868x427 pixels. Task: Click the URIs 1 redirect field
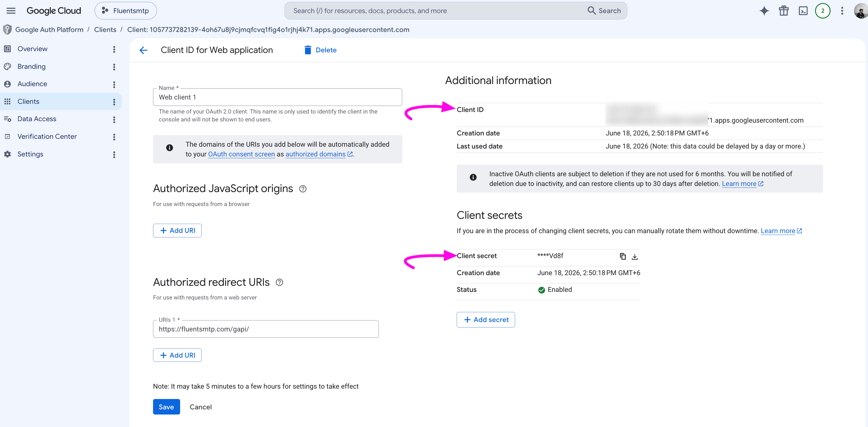point(266,329)
